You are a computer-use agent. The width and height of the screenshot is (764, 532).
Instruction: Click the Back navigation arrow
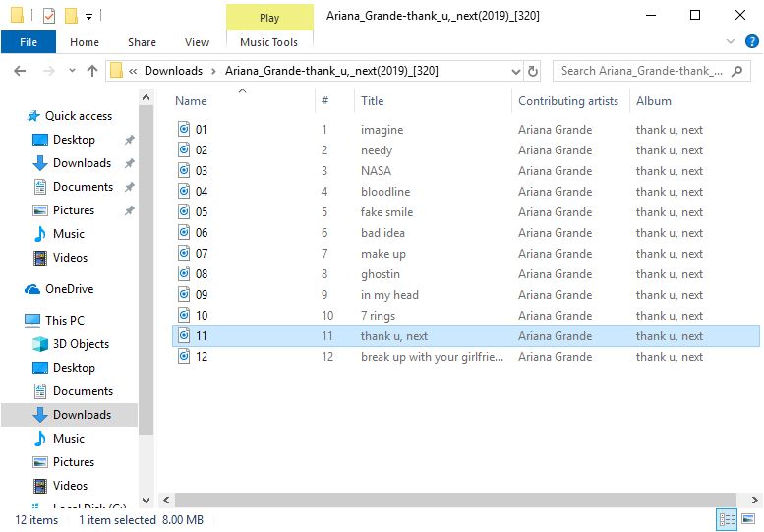pos(20,71)
